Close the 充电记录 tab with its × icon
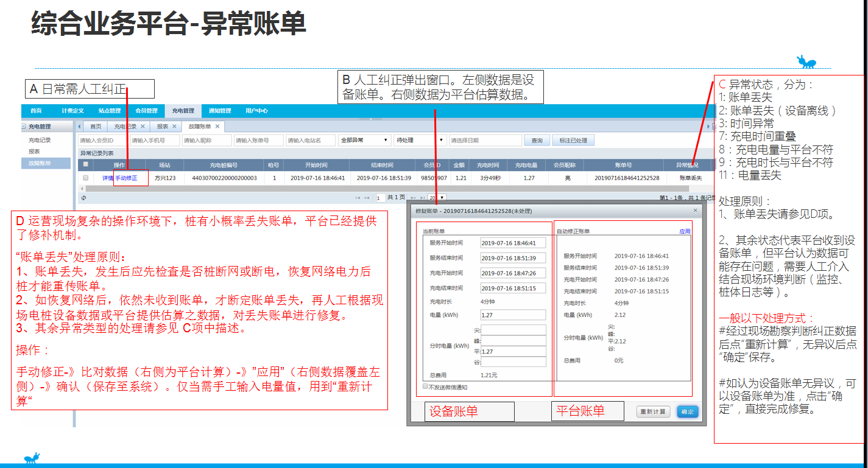The image size is (868, 468). [x=143, y=126]
